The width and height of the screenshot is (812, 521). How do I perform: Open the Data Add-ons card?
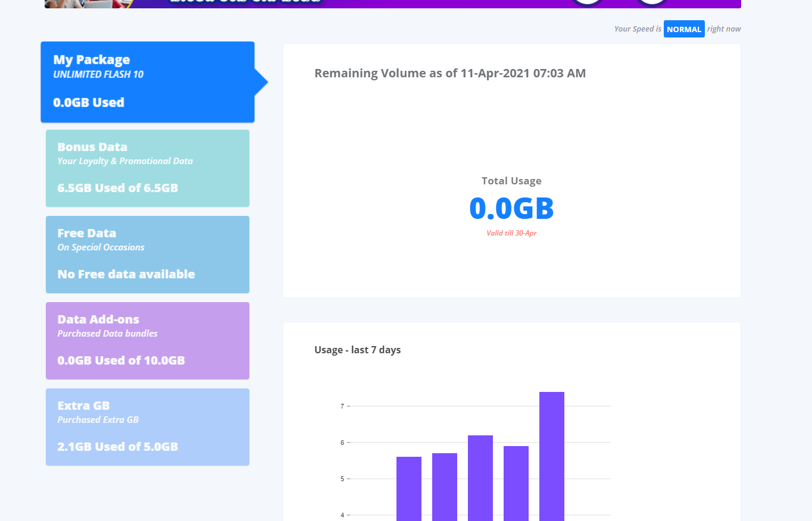coord(148,341)
